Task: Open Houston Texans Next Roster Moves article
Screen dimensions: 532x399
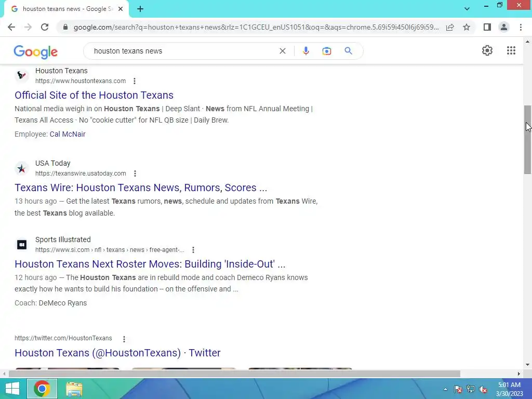Action: [150, 264]
